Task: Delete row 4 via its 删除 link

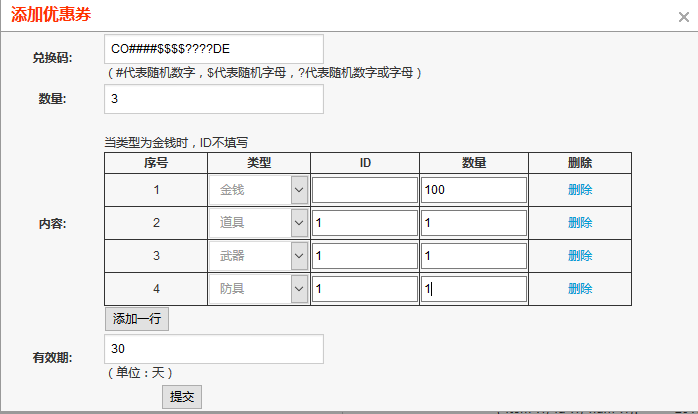Action: tap(580, 289)
